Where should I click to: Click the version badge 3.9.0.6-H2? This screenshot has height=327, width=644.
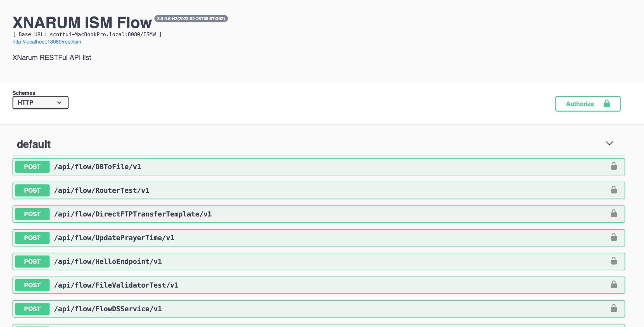[x=191, y=19]
